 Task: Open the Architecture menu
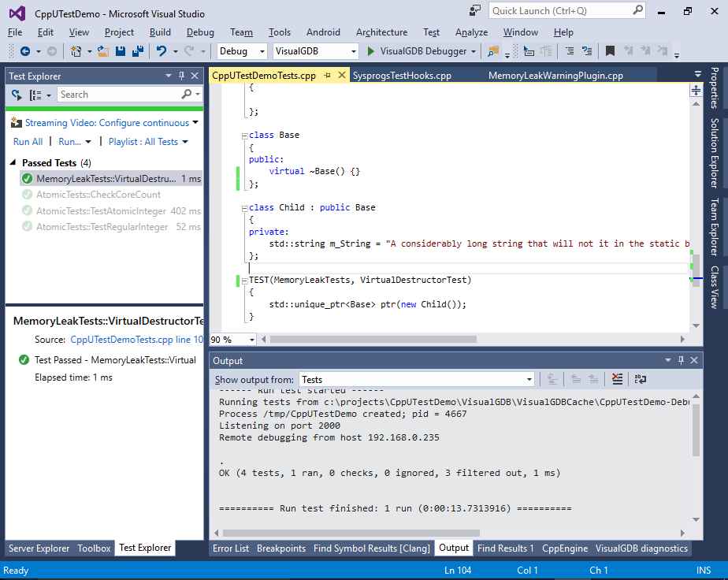(x=381, y=32)
